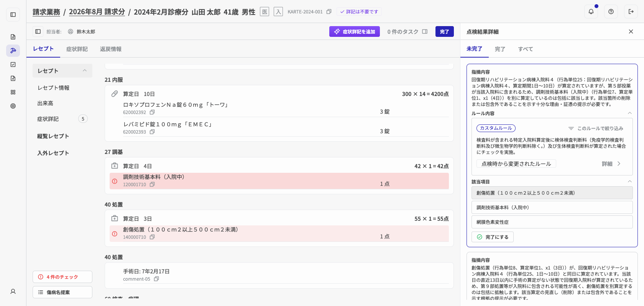Image resolution: width=644 pixels, height=306 pixels.
Task: Click the 医 badge icon in header
Action: [264, 12]
